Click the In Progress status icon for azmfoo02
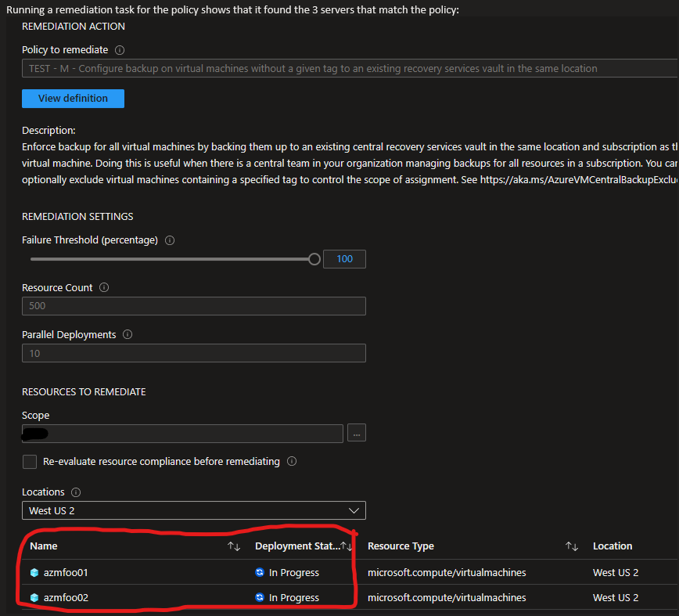This screenshot has width=679, height=616. tap(260, 597)
